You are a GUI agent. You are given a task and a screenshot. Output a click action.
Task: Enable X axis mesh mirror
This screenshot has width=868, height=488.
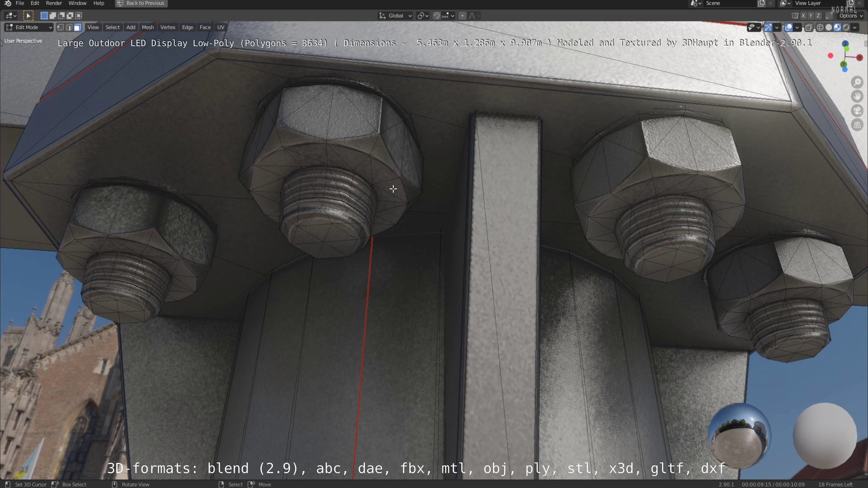(x=803, y=16)
